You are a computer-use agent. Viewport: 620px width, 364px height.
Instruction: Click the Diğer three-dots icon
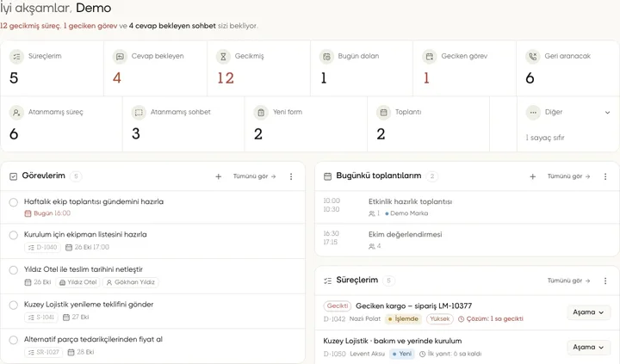pos(533,113)
